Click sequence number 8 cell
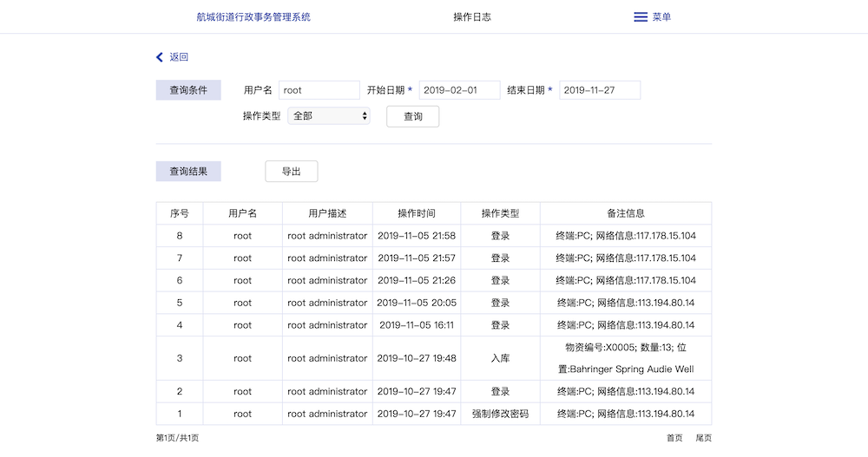 point(180,236)
